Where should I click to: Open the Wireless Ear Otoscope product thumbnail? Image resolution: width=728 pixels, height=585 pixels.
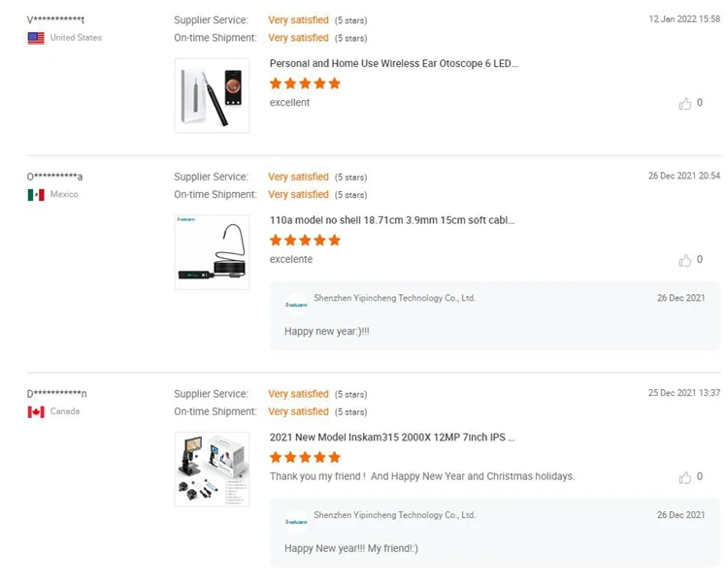tap(212, 96)
